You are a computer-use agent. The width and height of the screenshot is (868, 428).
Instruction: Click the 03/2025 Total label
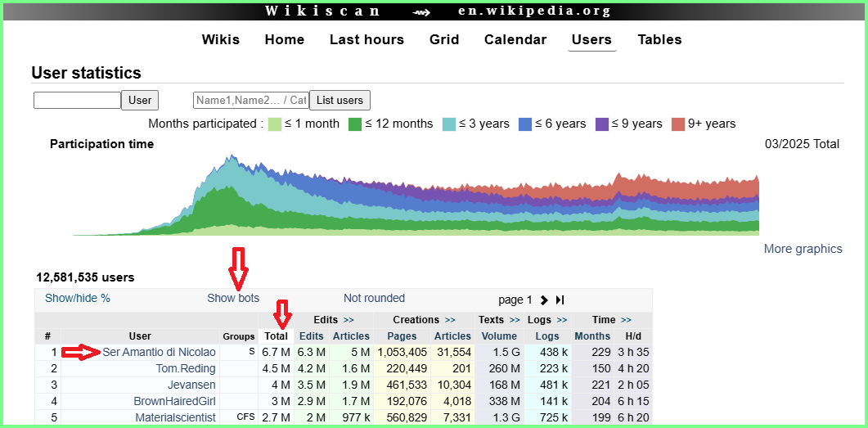pos(802,144)
